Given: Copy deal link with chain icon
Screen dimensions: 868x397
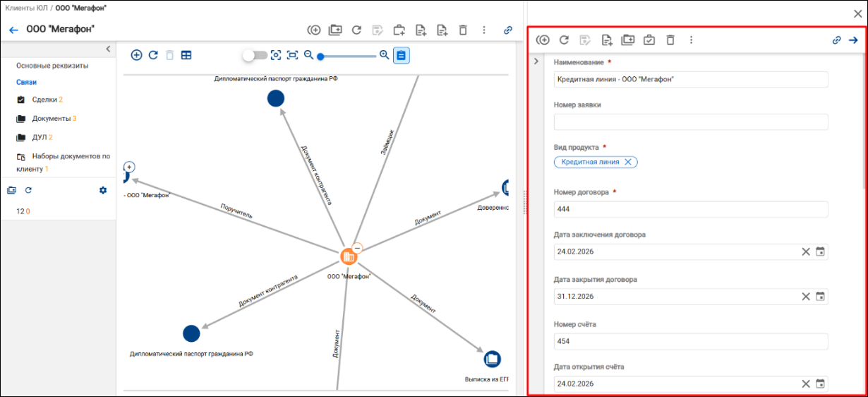Looking at the screenshot, I should [x=837, y=40].
